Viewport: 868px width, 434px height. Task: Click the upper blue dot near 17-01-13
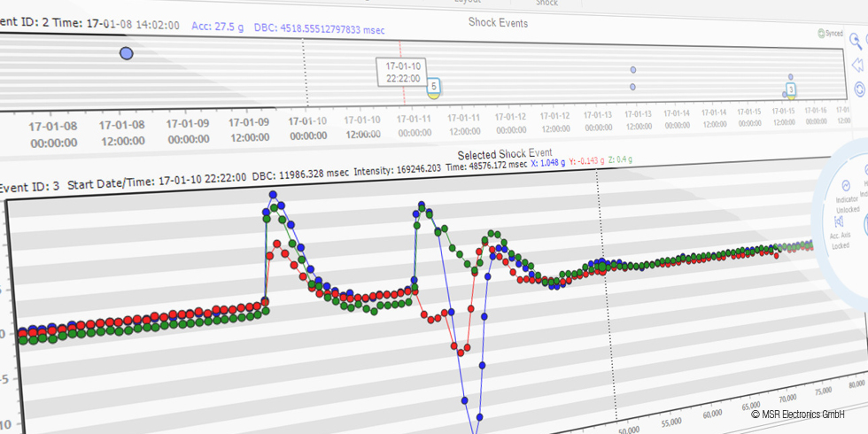(632, 69)
